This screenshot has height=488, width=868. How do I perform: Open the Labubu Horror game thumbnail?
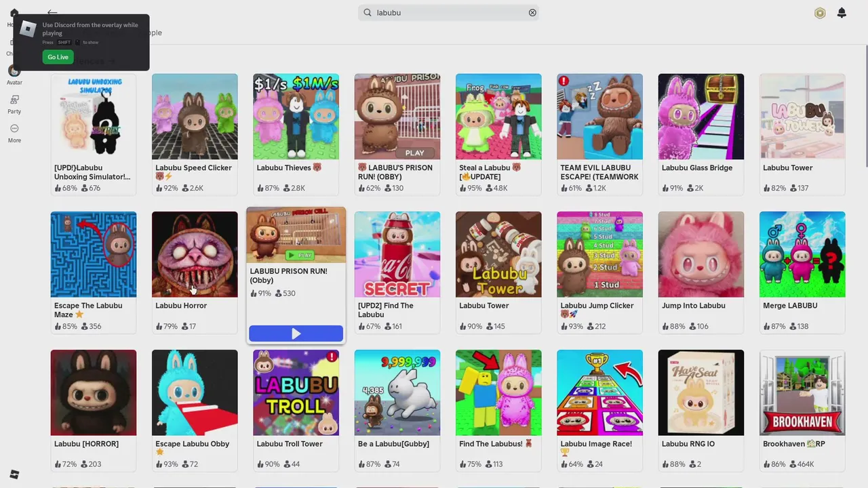click(195, 254)
